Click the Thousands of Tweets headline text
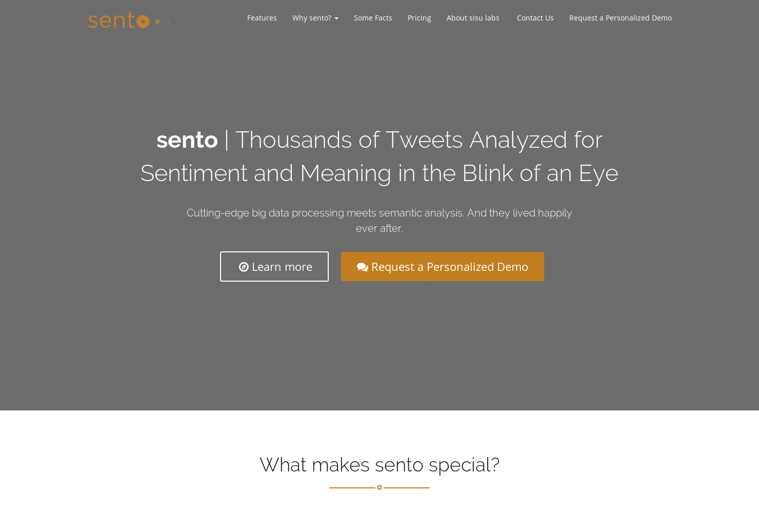 [418, 140]
